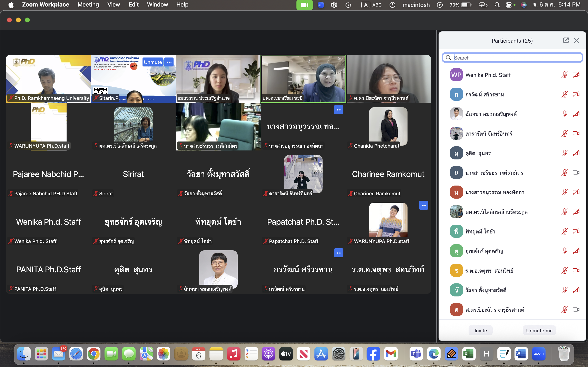The width and height of the screenshot is (588, 367).
Task: Click the Zoom 'zm' menu bar status icon
Action: click(x=321, y=5)
